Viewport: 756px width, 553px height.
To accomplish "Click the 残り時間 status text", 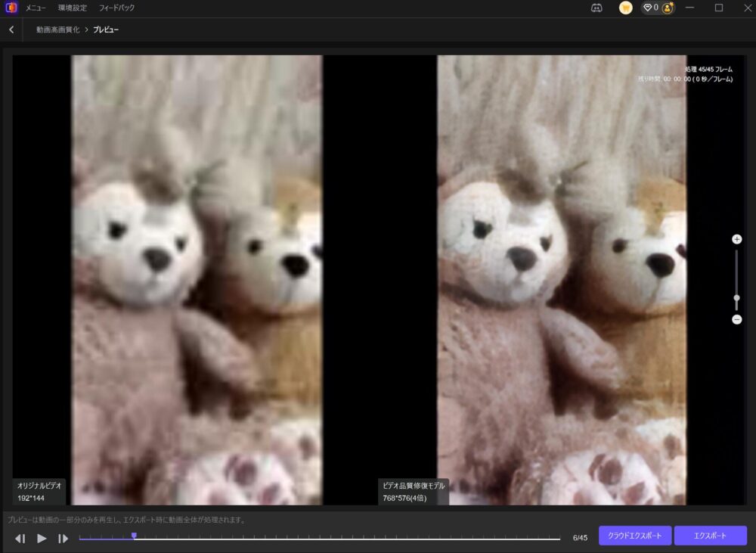I will pyautogui.click(x=685, y=79).
